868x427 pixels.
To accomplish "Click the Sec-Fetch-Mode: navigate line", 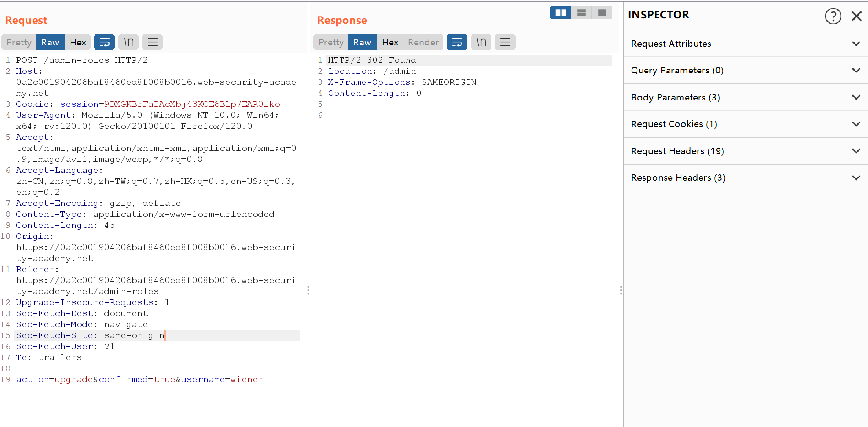I will point(82,324).
